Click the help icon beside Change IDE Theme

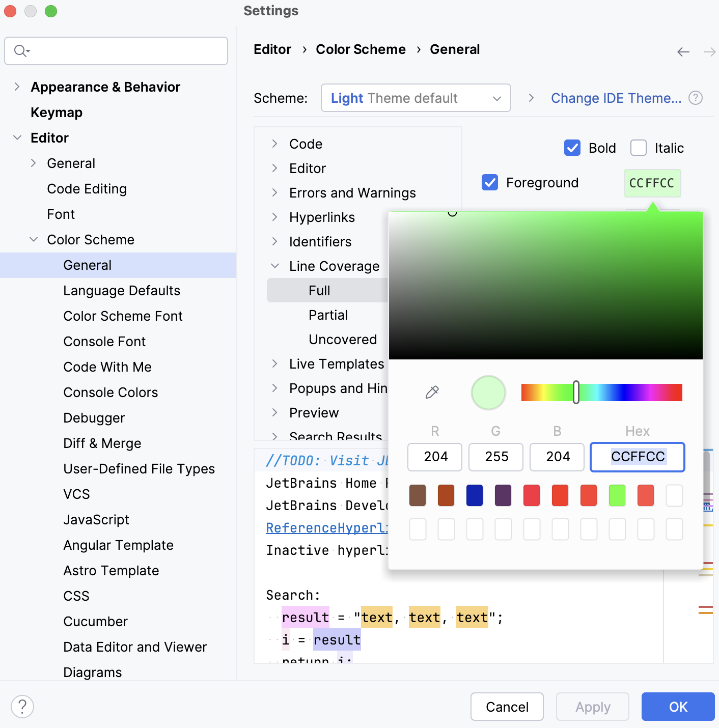point(696,98)
